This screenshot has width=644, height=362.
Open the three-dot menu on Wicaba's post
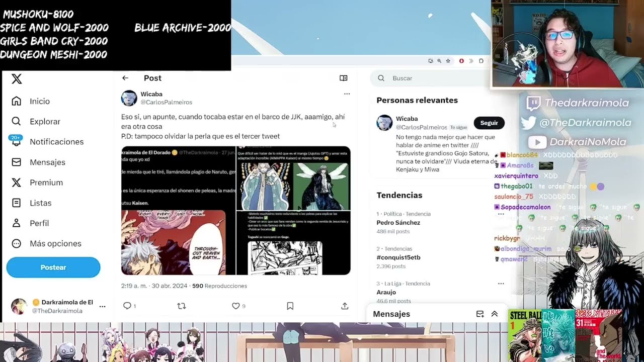click(347, 94)
